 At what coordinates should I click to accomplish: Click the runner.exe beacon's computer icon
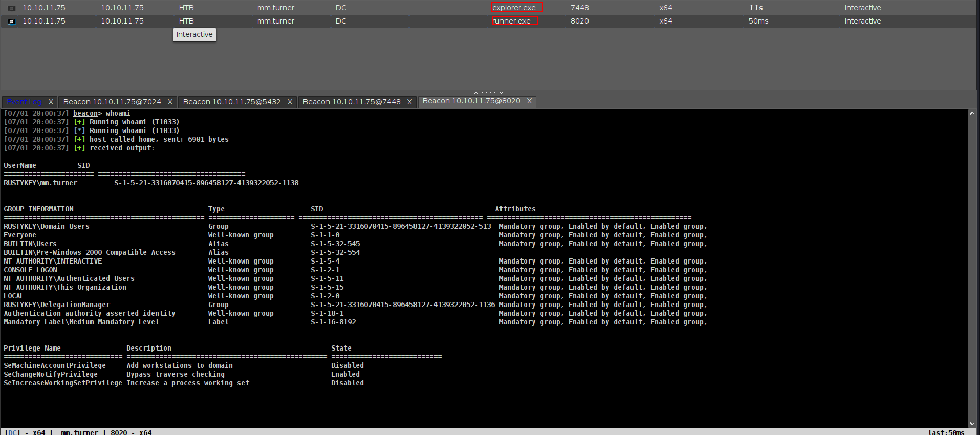12,21
